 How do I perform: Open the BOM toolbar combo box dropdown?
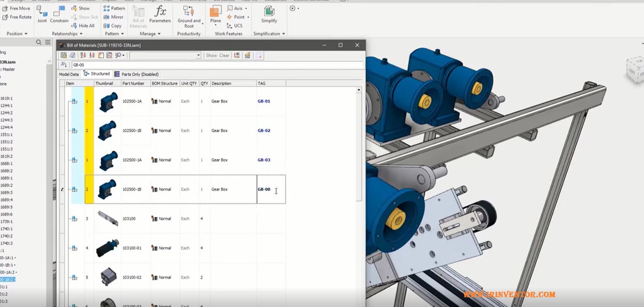coord(198,55)
